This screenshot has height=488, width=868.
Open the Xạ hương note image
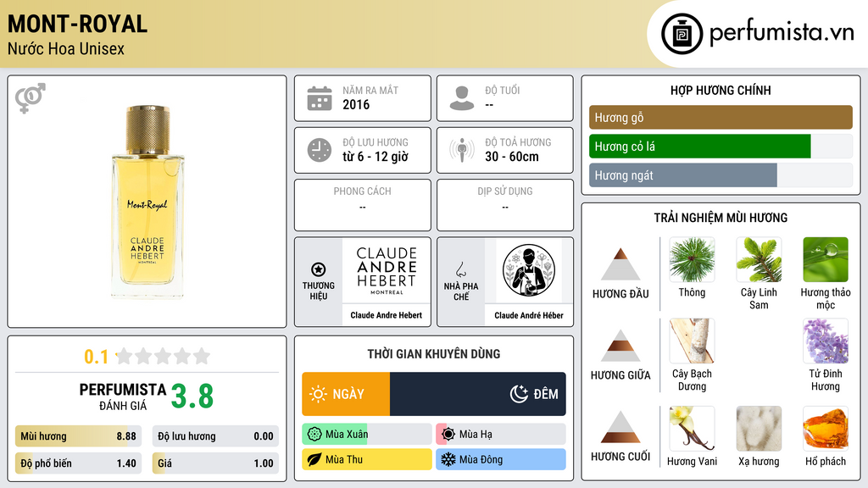click(759, 429)
